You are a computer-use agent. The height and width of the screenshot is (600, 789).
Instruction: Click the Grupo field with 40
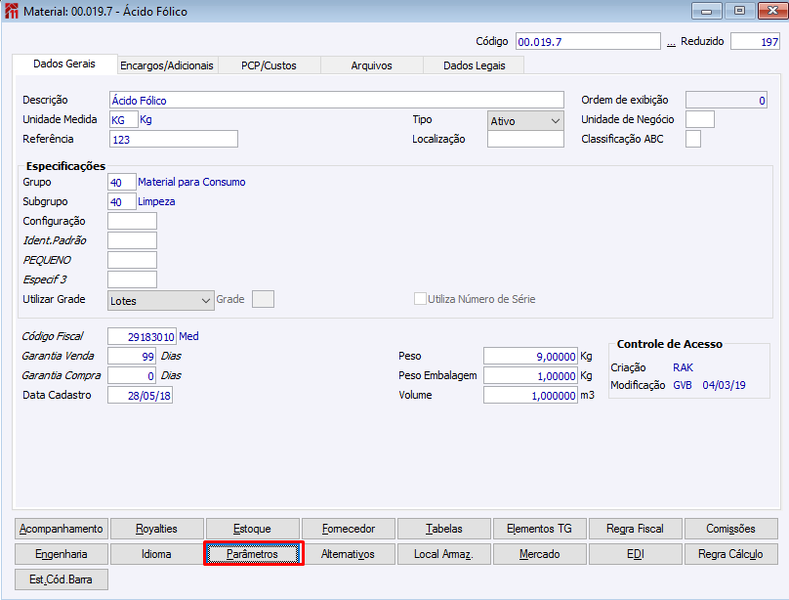coord(122,182)
